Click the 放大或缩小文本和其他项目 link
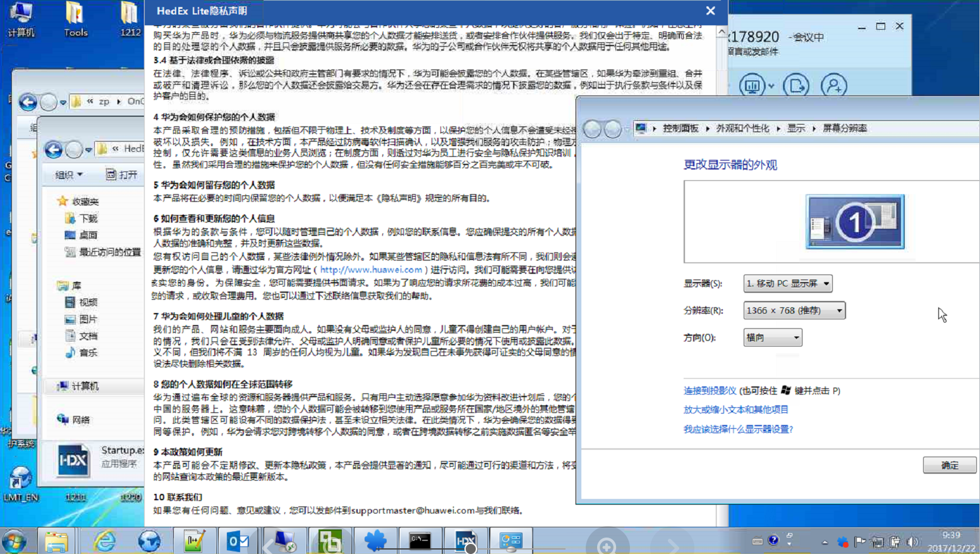This screenshot has width=980, height=554. pos(736,410)
